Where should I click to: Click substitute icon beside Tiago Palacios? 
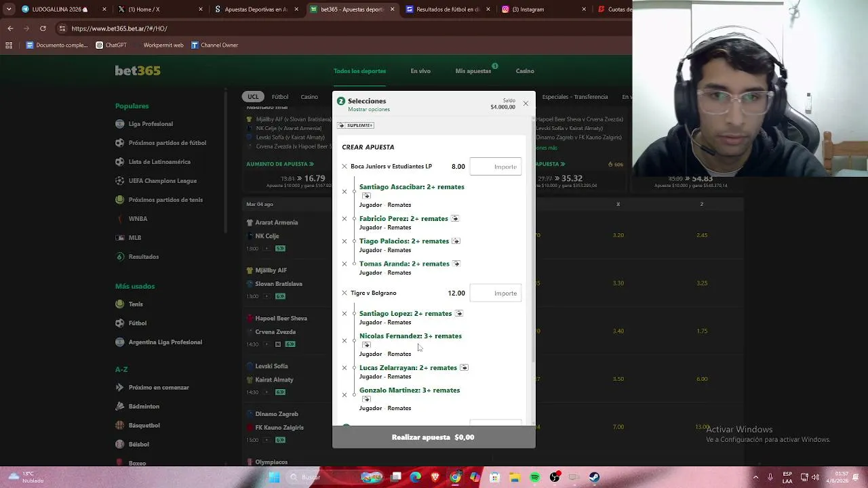tap(456, 241)
